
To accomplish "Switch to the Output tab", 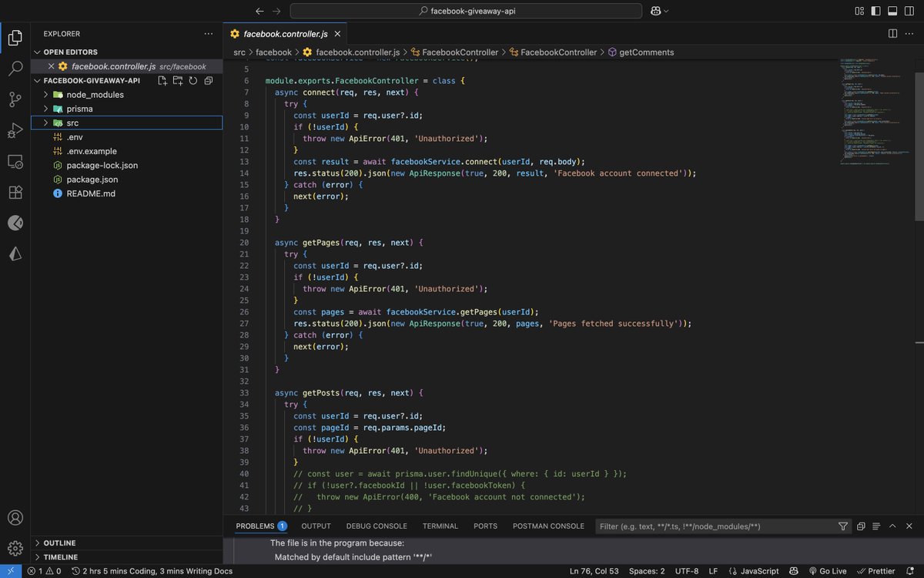I will pyautogui.click(x=316, y=526).
